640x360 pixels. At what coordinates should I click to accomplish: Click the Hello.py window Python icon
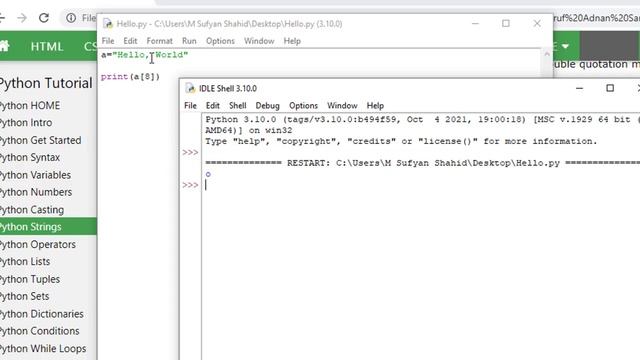pos(108,24)
